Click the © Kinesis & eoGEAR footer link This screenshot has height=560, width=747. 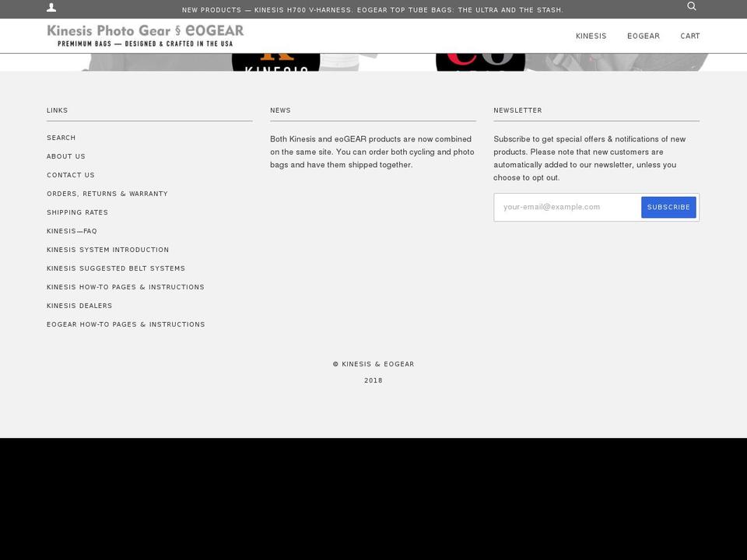click(373, 364)
